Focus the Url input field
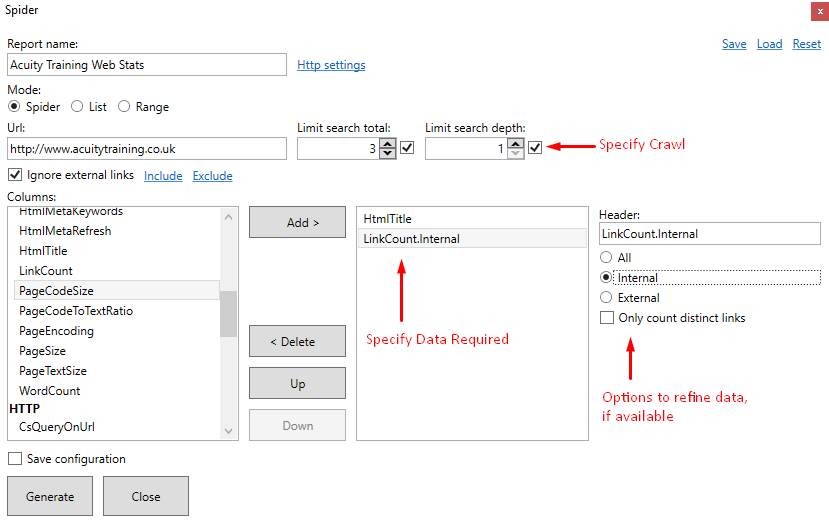 147,149
